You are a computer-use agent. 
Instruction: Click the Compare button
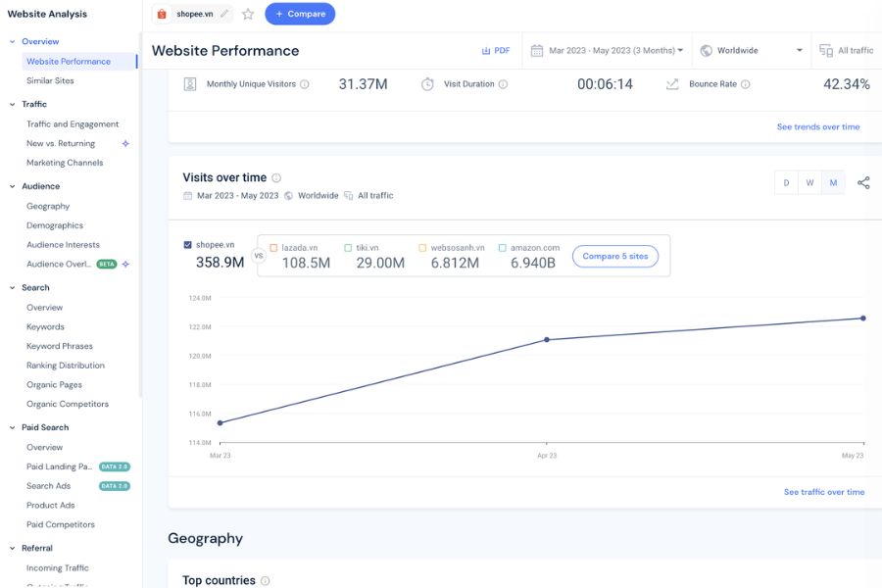[x=300, y=14]
